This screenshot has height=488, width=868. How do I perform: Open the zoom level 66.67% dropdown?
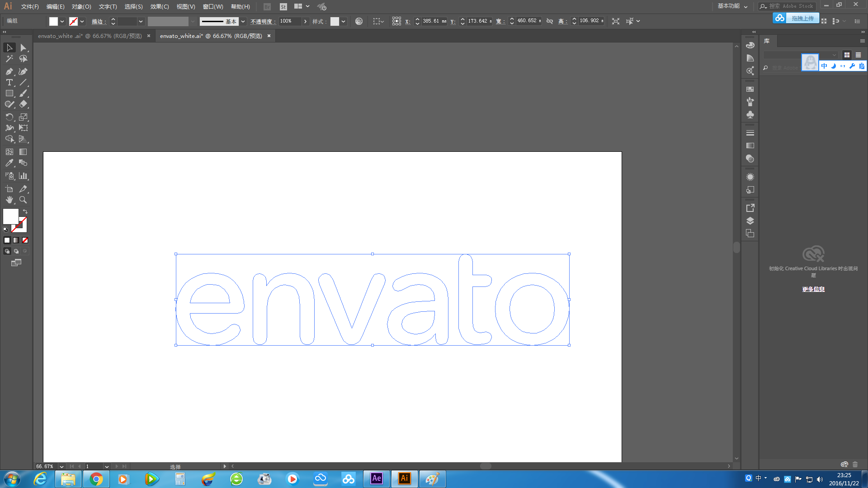click(61, 466)
